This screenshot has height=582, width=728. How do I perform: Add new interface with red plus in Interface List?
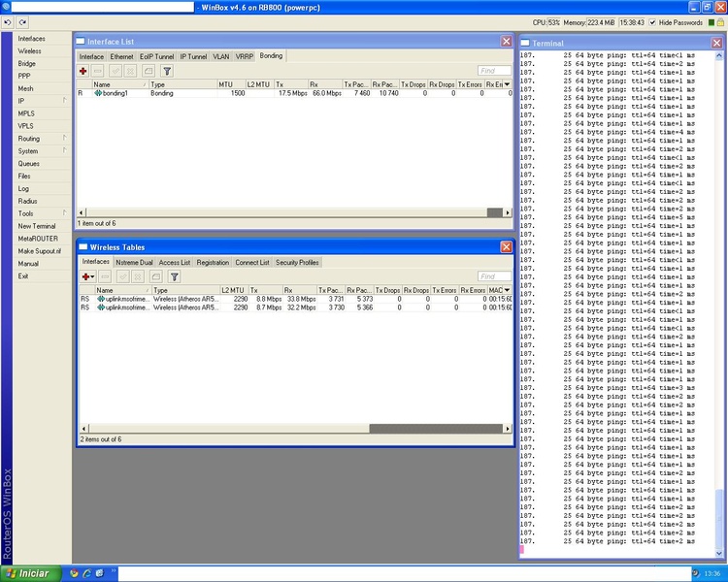coord(83,71)
